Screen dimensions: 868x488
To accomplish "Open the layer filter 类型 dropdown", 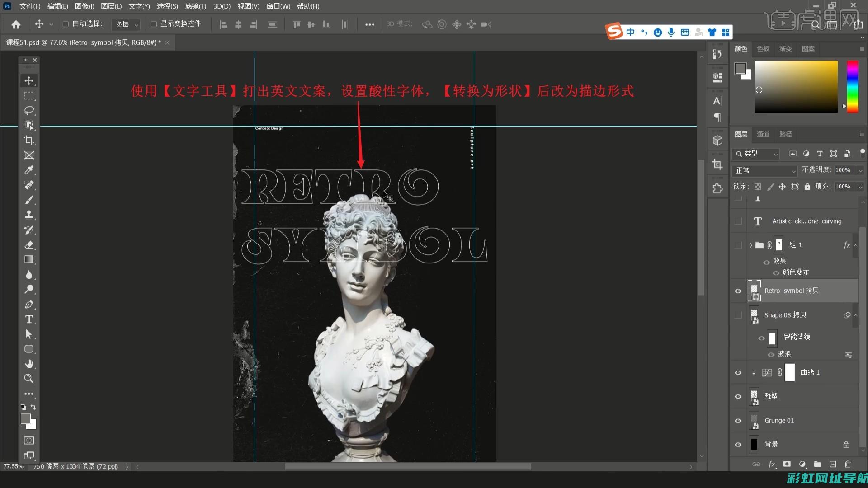I will [756, 154].
